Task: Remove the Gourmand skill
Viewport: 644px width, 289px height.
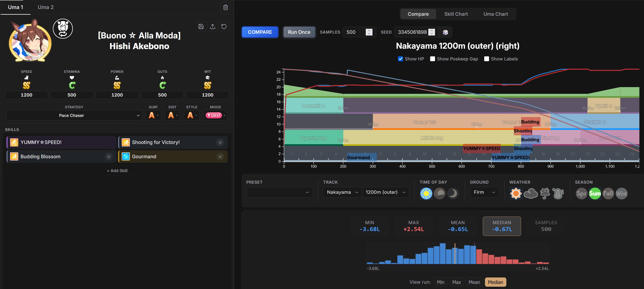Action: click(220, 157)
